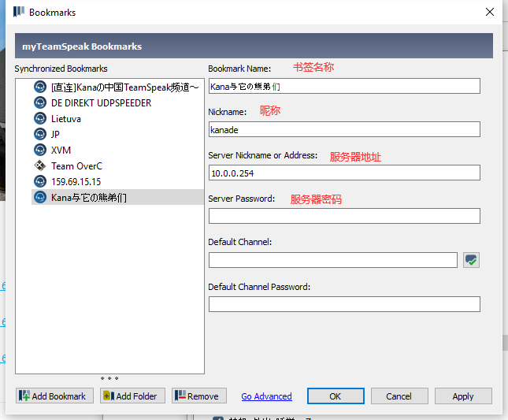508x420 pixels.
Task: Click into the Nickname field with kanade
Action: click(x=344, y=129)
